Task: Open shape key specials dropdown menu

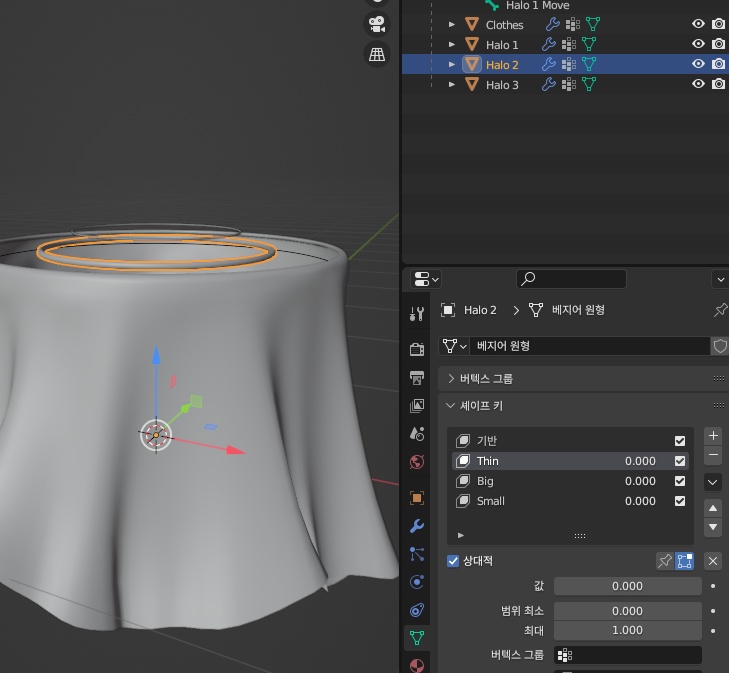Action: coord(713,482)
